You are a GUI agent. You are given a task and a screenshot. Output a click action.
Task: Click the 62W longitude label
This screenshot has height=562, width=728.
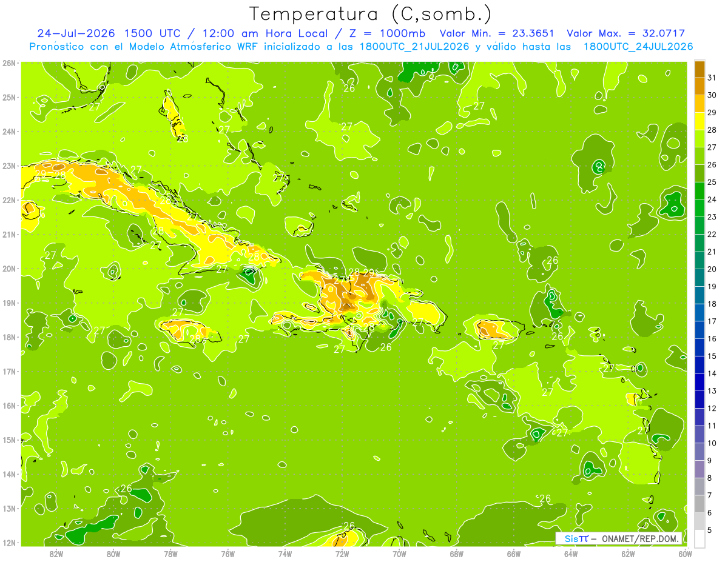628,554
